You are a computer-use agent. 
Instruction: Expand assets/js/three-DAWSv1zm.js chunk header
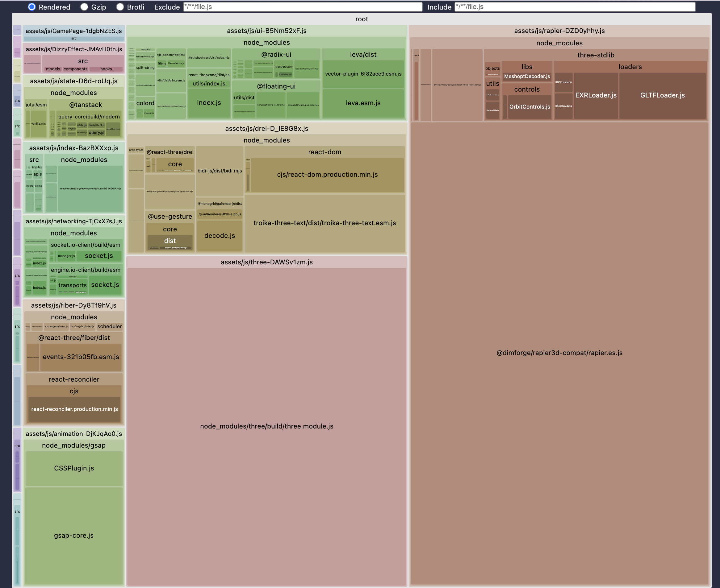point(266,262)
